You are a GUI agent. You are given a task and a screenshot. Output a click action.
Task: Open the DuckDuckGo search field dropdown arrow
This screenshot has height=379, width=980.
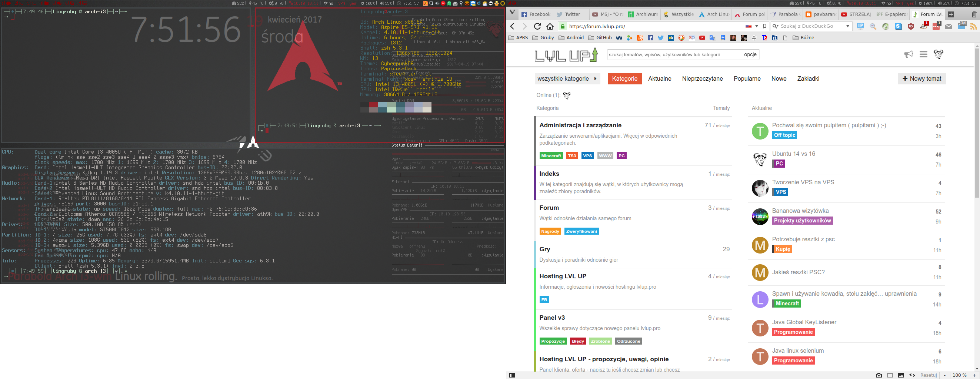[x=848, y=26]
